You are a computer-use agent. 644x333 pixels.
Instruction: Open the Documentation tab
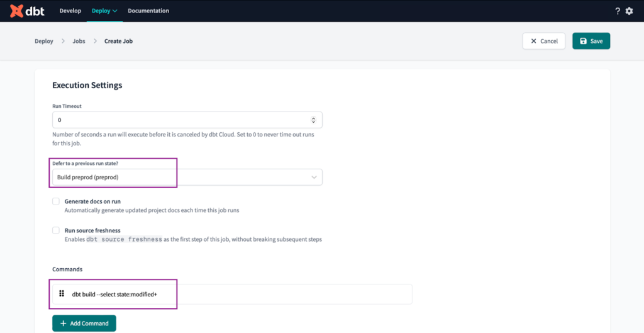(x=148, y=11)
